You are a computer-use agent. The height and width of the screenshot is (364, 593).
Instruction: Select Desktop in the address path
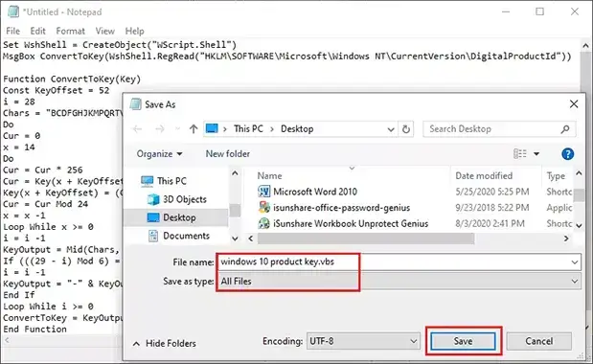point(297,129)
